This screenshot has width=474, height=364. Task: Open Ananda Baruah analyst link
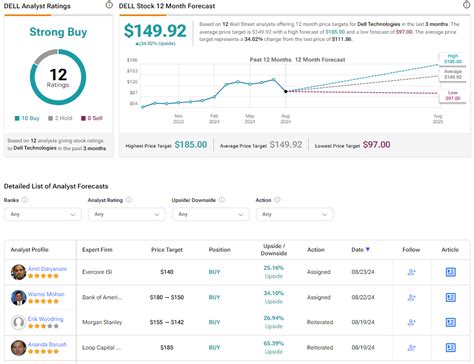click(x=47, y=344)
